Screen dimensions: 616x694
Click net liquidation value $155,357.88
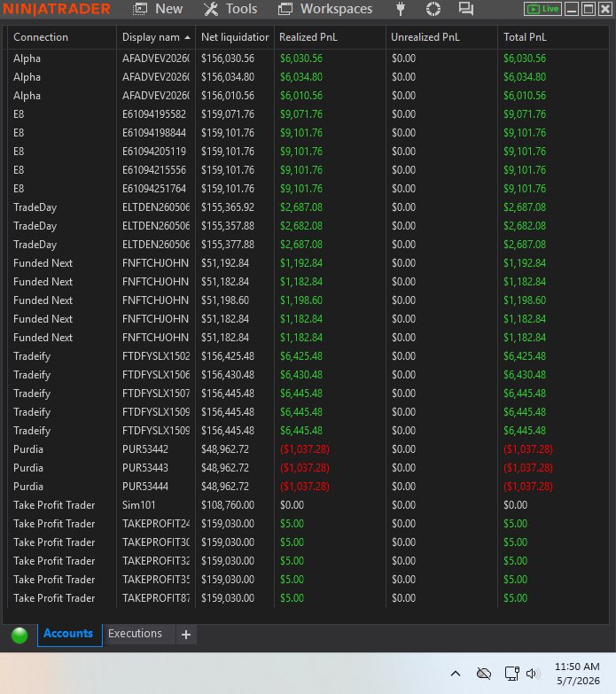pos(228,226)
